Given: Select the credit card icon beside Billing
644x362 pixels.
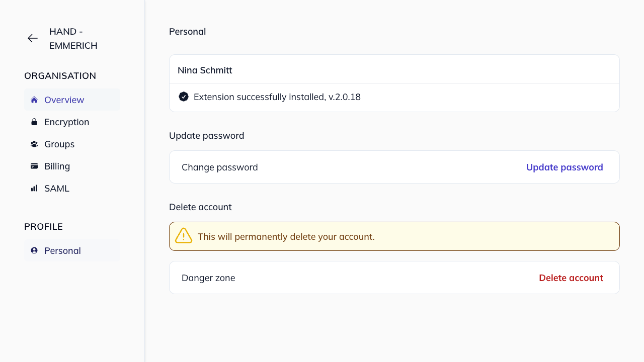Looking at the screenshot, I should pyautogui.click(x=34, y=166).
